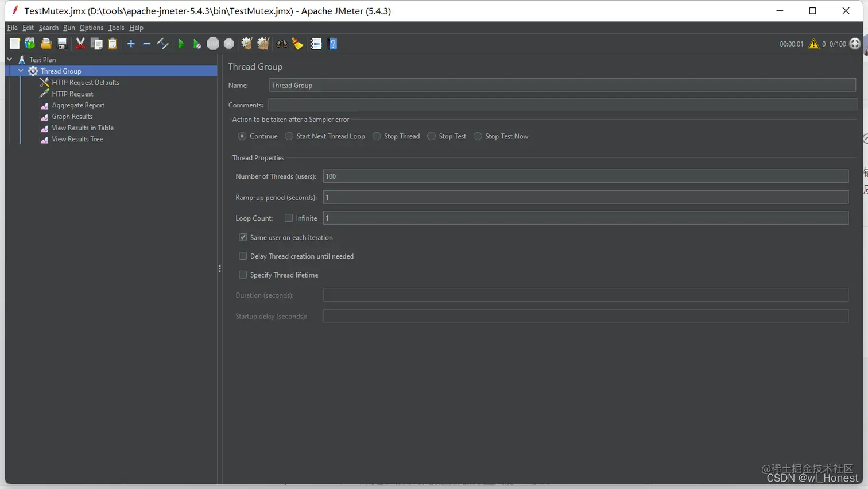Check the Specify Thread lifetime box

coord(243,275)
